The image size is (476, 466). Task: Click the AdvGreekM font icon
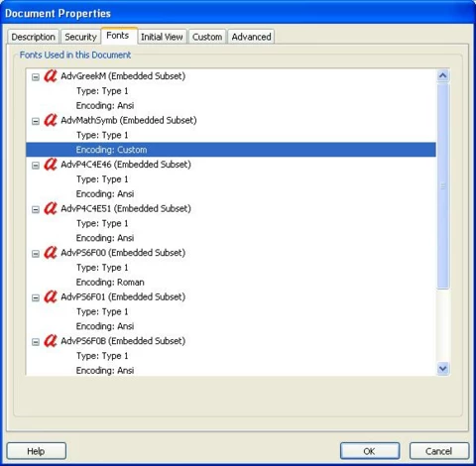51,76
